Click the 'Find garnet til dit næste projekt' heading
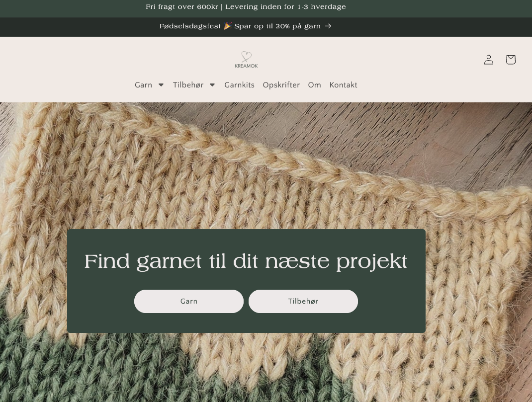The height and width of the screenshot is (402, 532). 246,261
